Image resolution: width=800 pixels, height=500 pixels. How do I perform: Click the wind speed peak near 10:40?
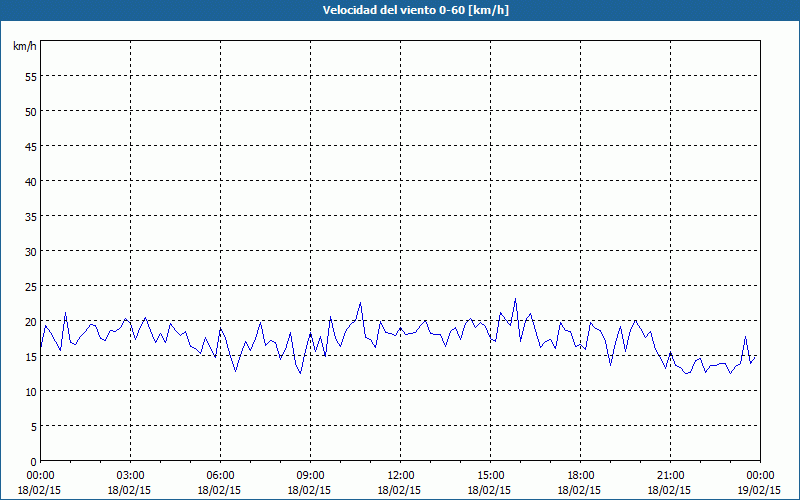360,303
